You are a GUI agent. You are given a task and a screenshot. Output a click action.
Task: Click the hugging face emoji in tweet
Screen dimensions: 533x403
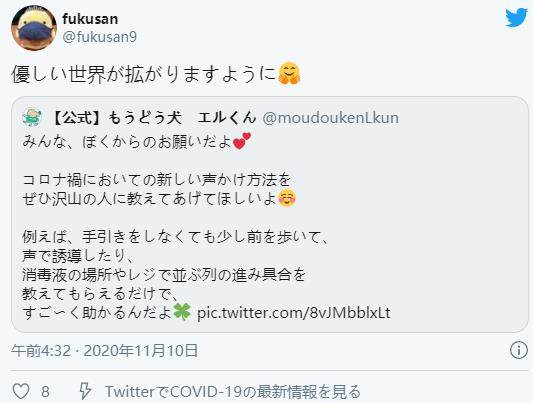(x=289, y=73)
